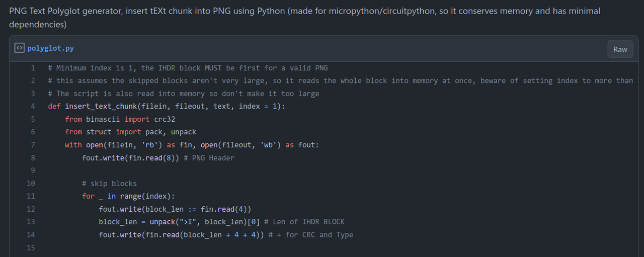Click line number 11 in the gutter
Image resolution: width=644 pixels, height=257 pixels.
pos(31,196)
